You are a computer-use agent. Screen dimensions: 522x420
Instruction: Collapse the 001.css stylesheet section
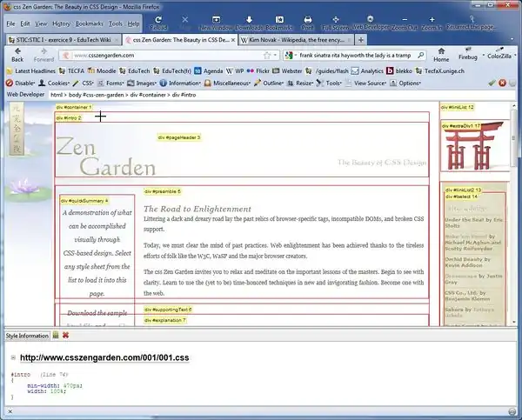click(x=12, y=357)
